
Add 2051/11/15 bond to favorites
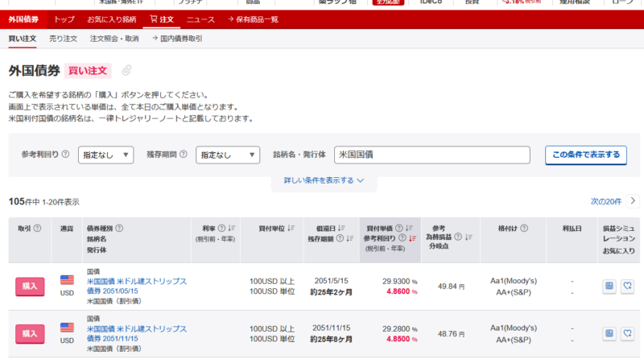coord(628,333)
